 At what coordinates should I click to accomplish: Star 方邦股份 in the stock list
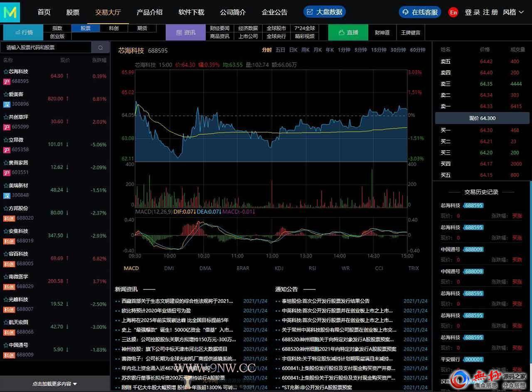6,208
